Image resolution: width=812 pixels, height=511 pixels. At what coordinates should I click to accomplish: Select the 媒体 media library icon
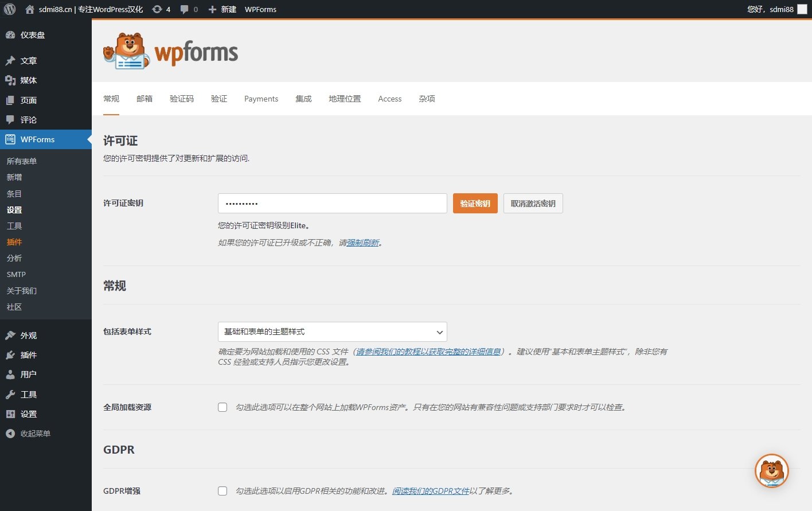(10, 80)
